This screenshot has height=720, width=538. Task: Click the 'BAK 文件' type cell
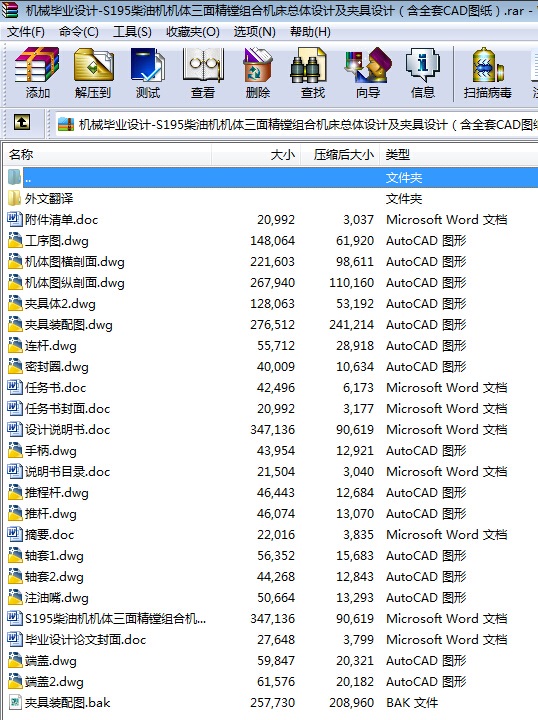click(x=412, y=703)
